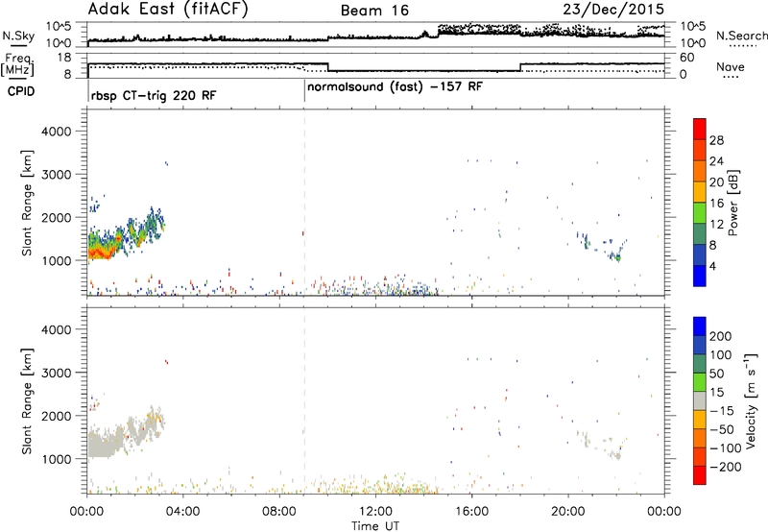Screen dimensions: 768x532
Task: Click the 'Power [dB]' colorbar label
Action: point(732,203)
